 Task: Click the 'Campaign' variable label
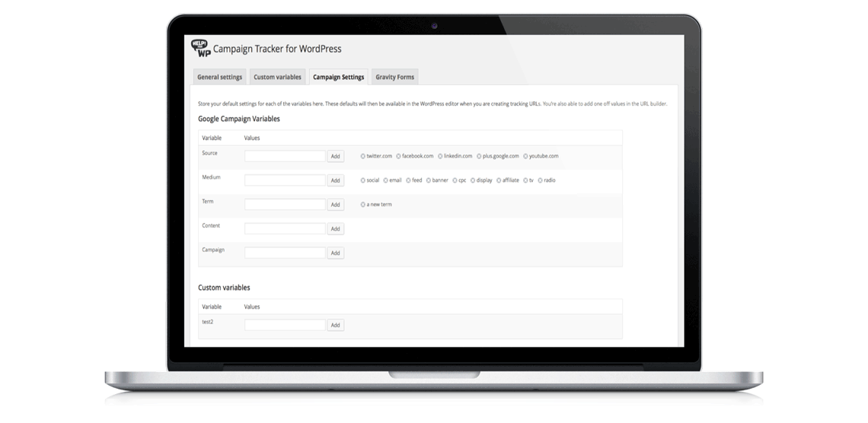pos(213,250)
